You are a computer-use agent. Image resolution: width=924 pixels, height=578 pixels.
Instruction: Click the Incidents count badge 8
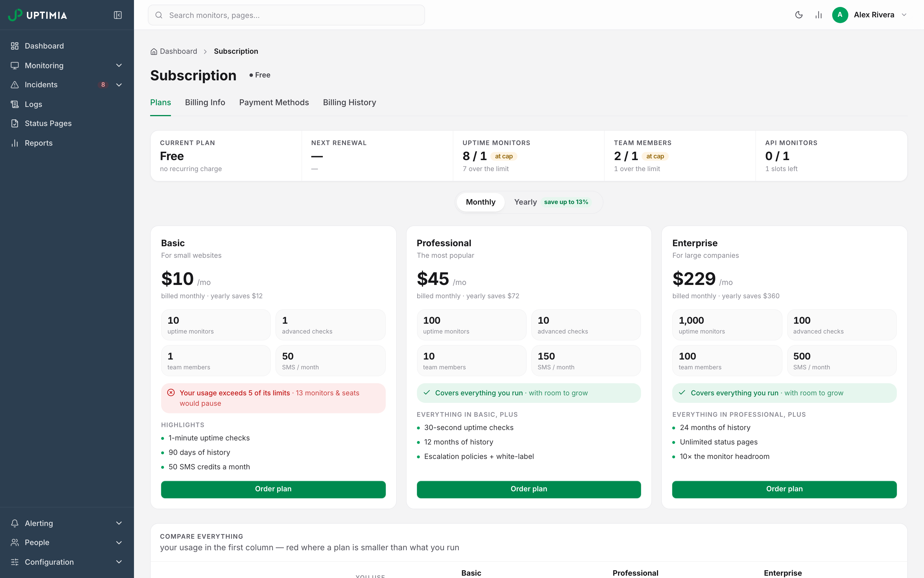point(103,84)
